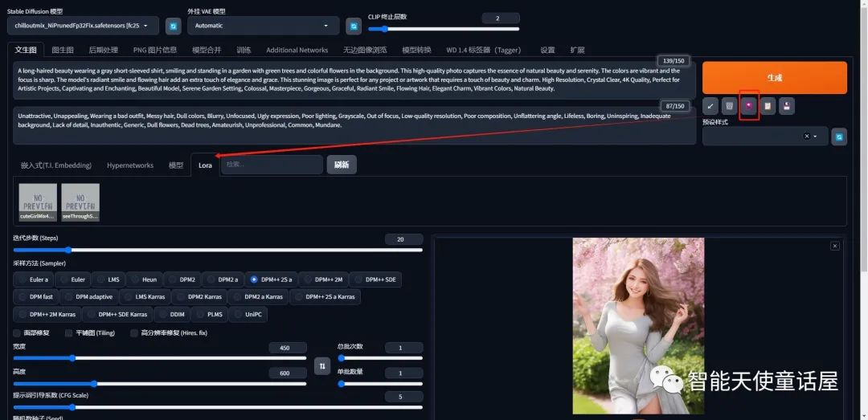Open the 设置 settings tab
Viewport: 868px width, 420px height.
click(547, 50)
